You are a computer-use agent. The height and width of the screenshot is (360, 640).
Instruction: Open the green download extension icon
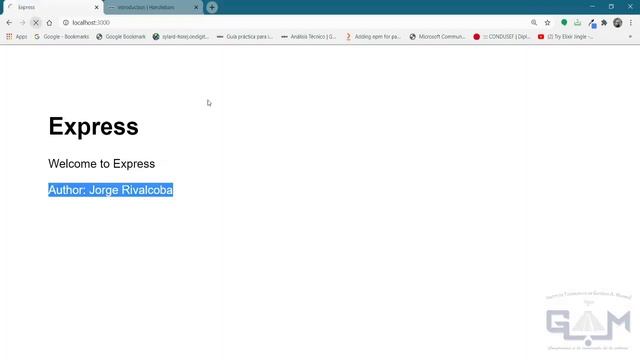pos(577,23)
